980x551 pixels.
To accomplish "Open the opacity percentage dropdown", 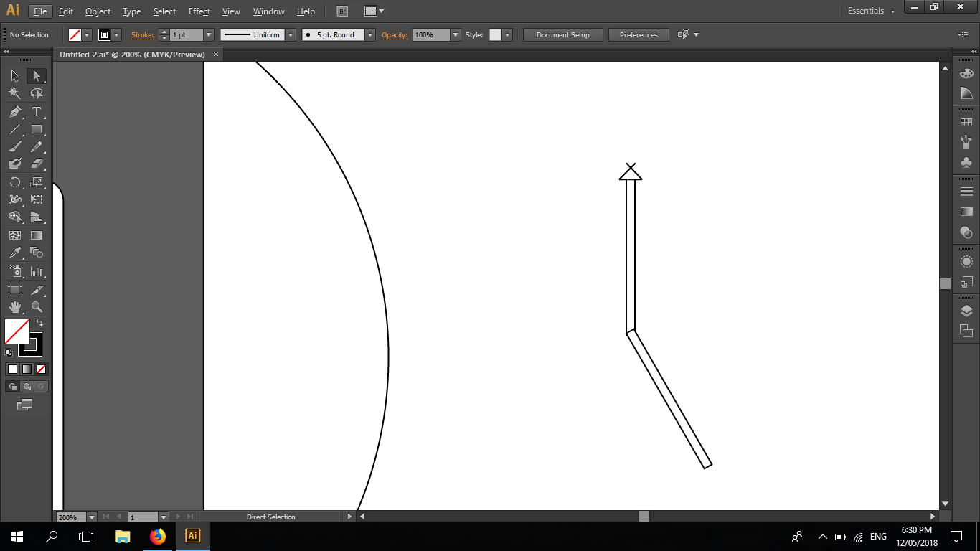I will (456, 34).
